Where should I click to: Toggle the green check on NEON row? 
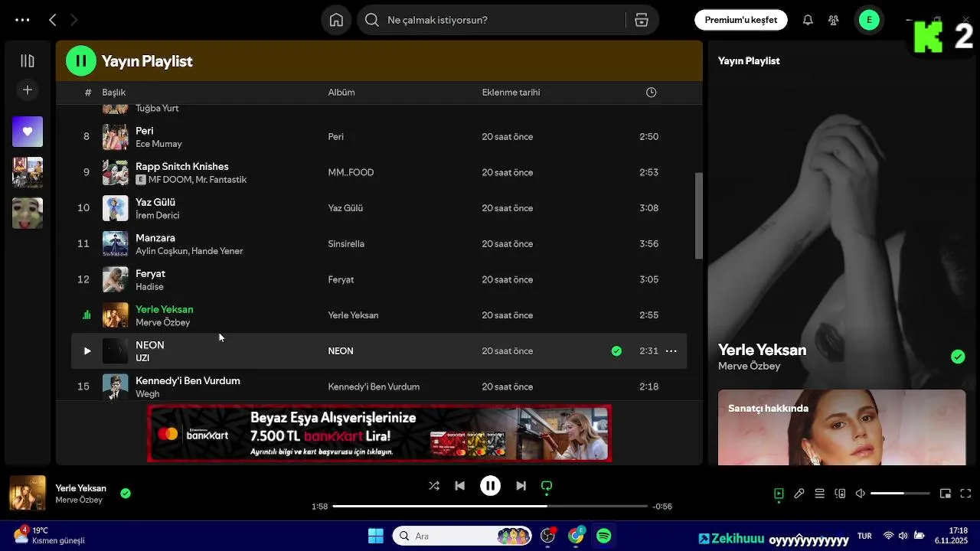[x=616, y=351]
